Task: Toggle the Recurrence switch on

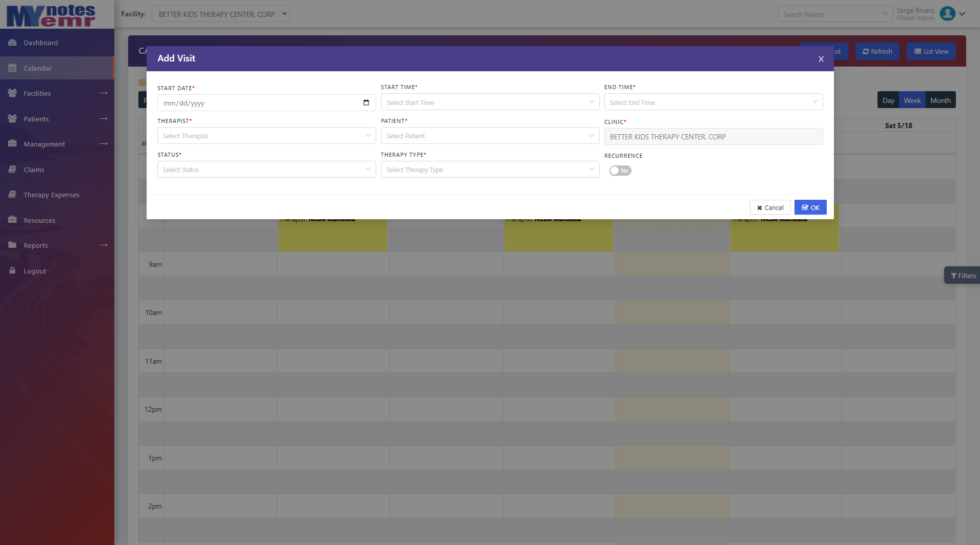Action: [620, 171]
